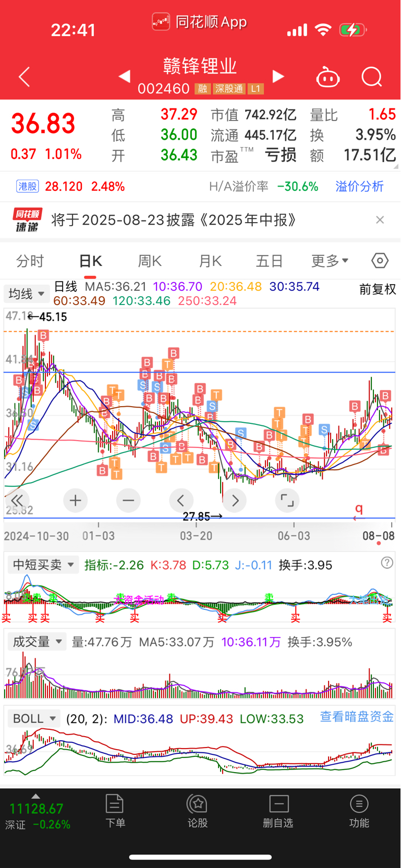Tap the H/A溢价率 -30.6% value
The image size is (401, 868).
pyautogui.click(x=298, y=187)
